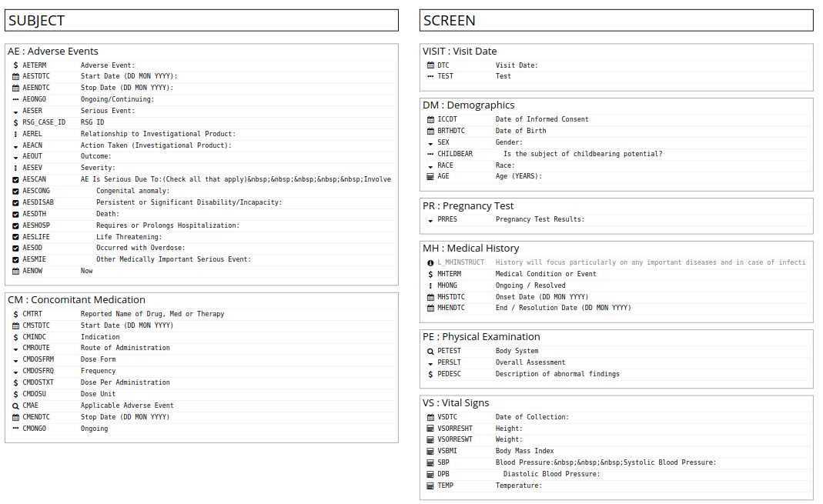Click the magnifier icon next to CMAE
The width and height of the screenshot is (823, 504).
[x=15, y=406]
